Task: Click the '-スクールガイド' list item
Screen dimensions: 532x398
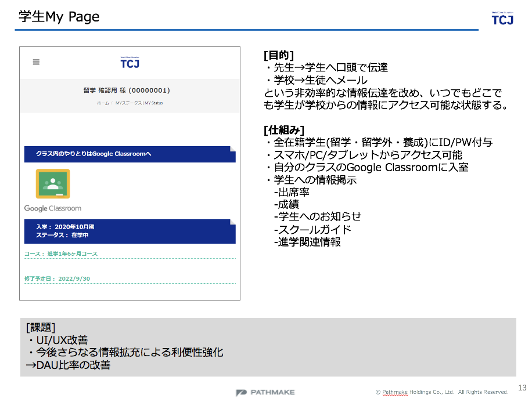Action: click(312, 229)
